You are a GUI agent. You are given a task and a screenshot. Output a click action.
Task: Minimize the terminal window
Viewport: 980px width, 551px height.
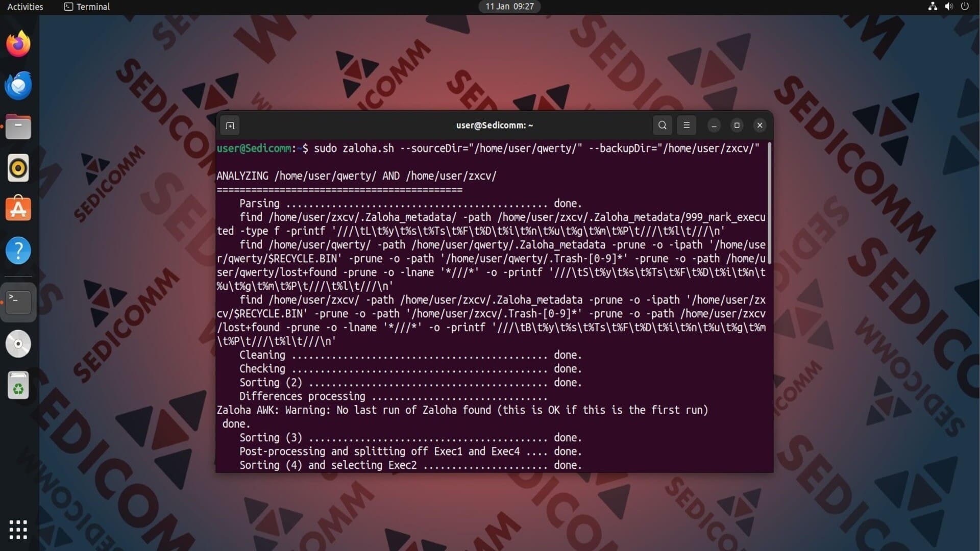coord(714,126)
